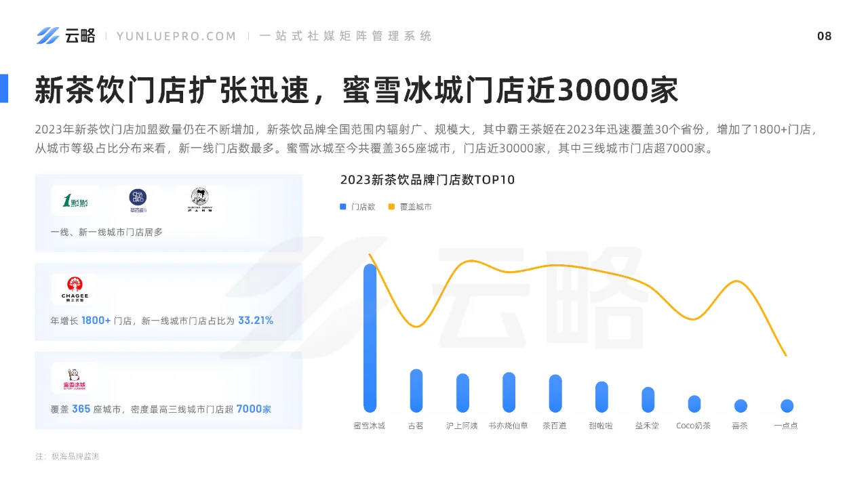Click the 甜啦啦 axis label
The height and width of the screenshot is (488, 868).
(x=601, y=426)
